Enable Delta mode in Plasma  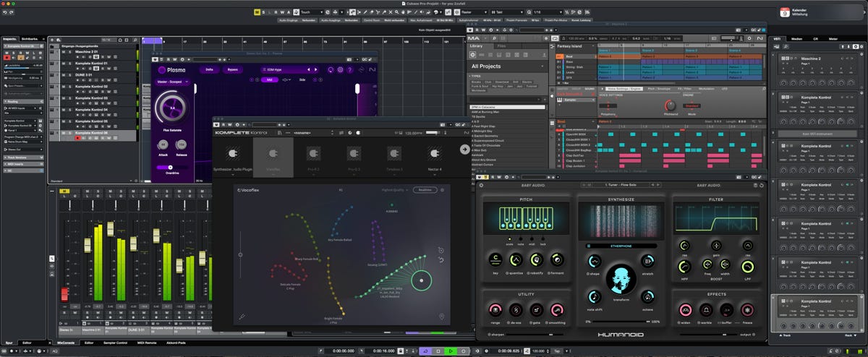(209, 70)
